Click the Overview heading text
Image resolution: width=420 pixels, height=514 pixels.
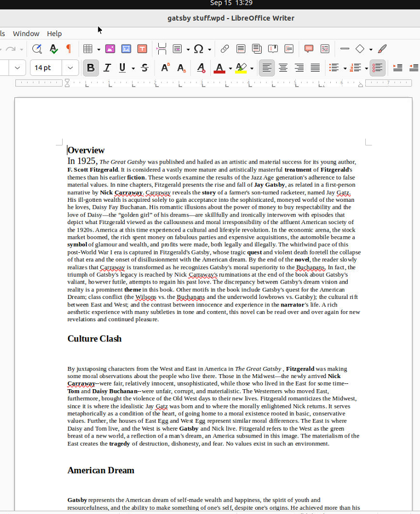coord(86,150)
